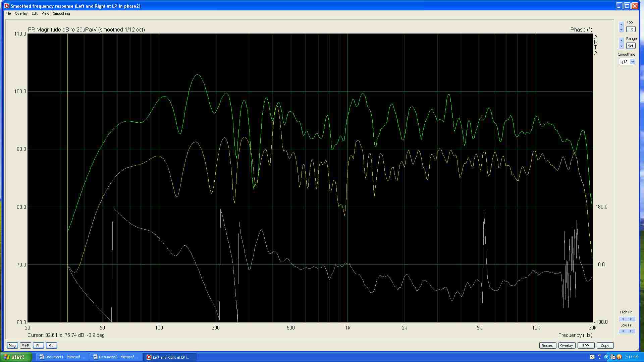644x362 pixels.
Task: Click the Frequency (Hz) axis label
Action: pos(575,335)
